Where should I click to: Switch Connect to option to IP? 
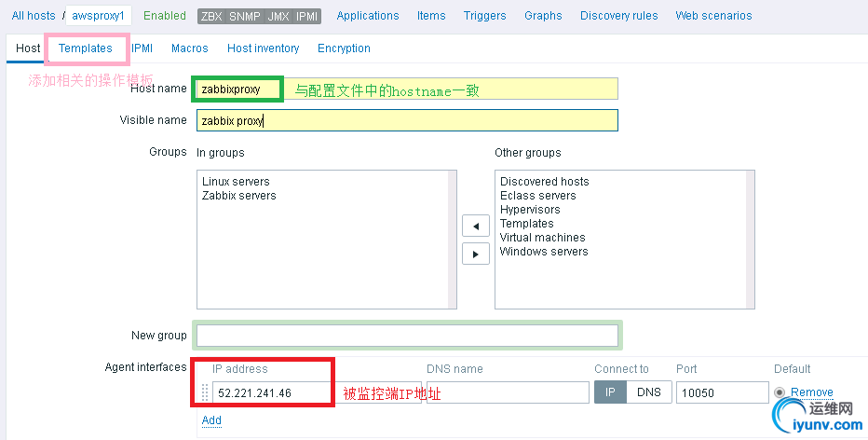(610, 392)
